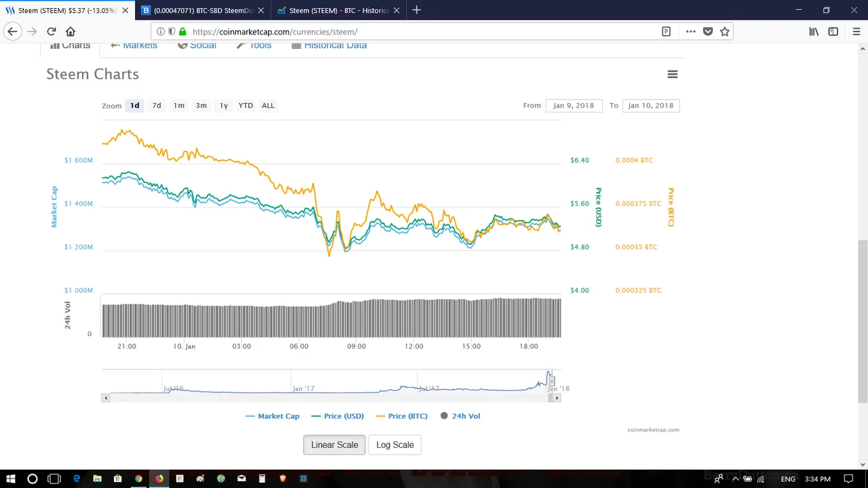Toggle Reader View icon in address bar
The image size is (868, 488).
tap(667, 31)
